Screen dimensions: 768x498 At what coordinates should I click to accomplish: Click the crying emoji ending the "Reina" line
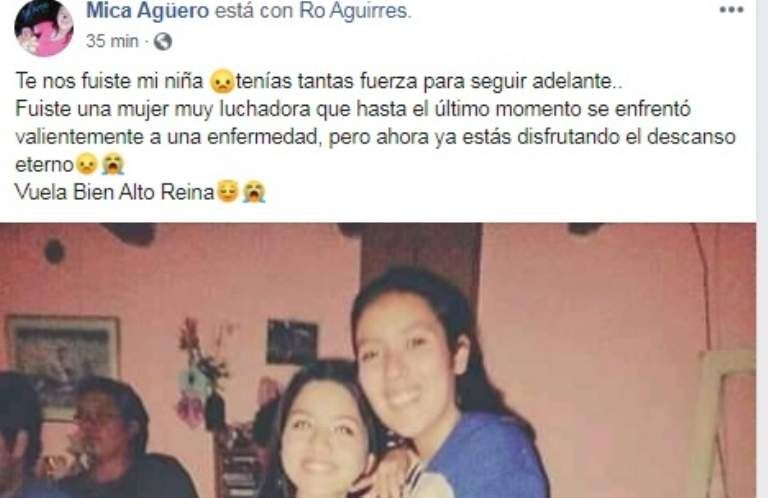pyautogui.click(x=254, y=191)
